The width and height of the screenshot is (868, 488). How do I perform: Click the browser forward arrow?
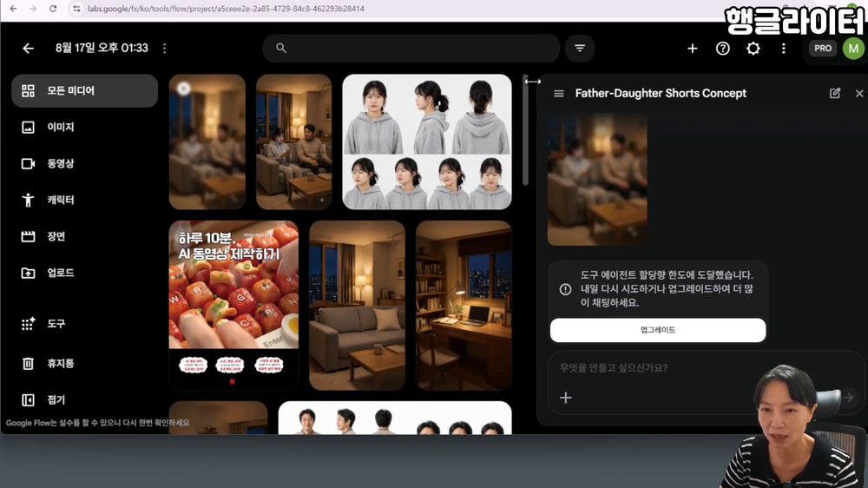tap(33, 9)
